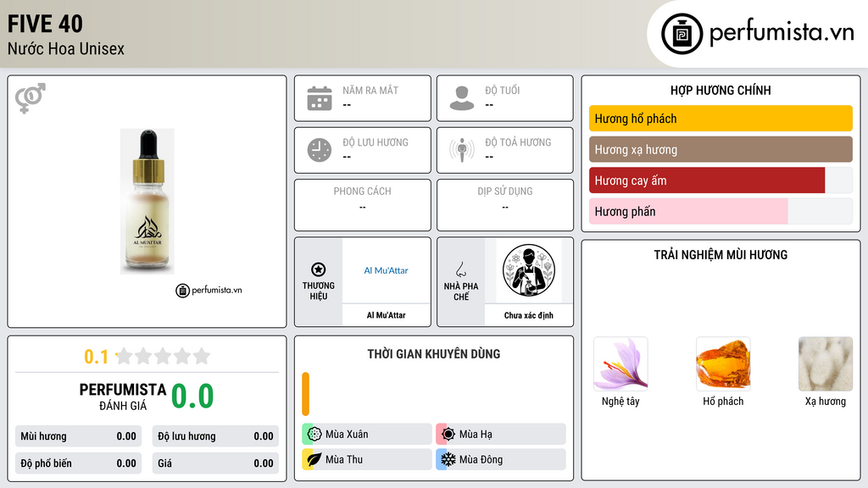
Task: Click the Năm ra mắt label
Action: coord(370,90)
